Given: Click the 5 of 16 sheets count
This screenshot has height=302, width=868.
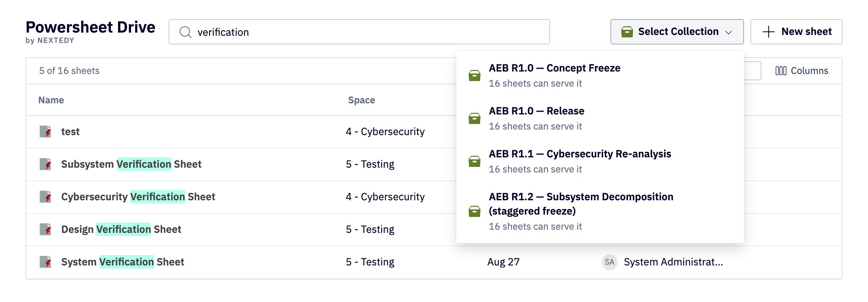Looking at the screenshot, I should click(69, 71).
